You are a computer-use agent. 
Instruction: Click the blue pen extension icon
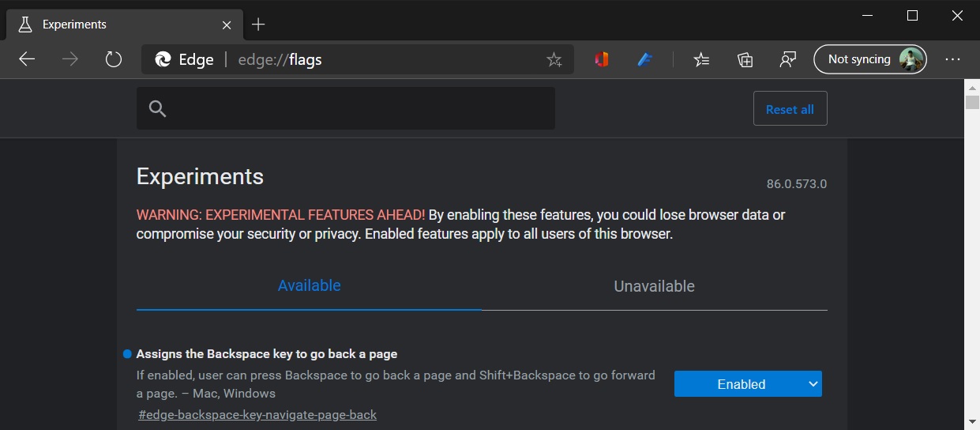coord(645,59)
